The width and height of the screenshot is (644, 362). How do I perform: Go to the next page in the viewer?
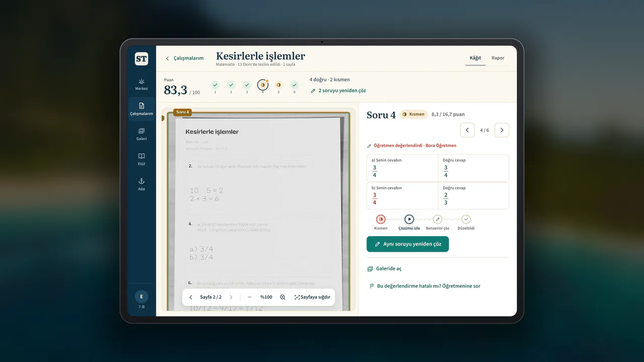pyautogui.click(x=231, y=297)
